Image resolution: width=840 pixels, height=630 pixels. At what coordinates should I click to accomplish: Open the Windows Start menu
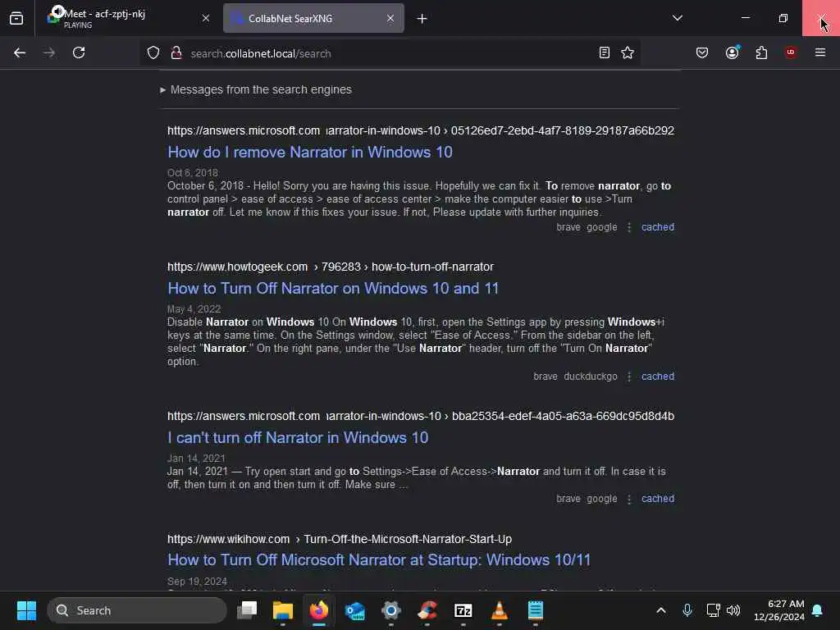click(26, 610)
